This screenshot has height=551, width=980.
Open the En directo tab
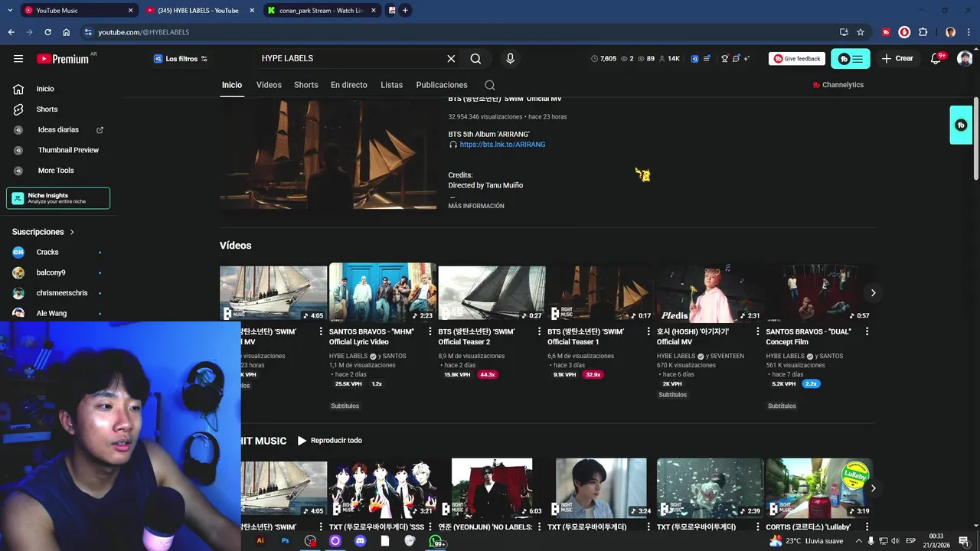349,85
